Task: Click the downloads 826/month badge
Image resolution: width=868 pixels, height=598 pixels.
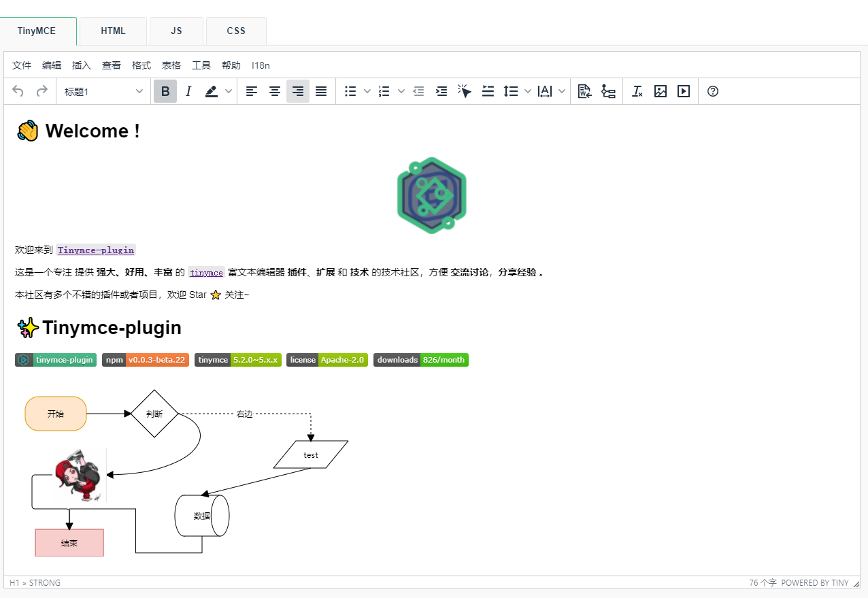Action: [421, 360]
